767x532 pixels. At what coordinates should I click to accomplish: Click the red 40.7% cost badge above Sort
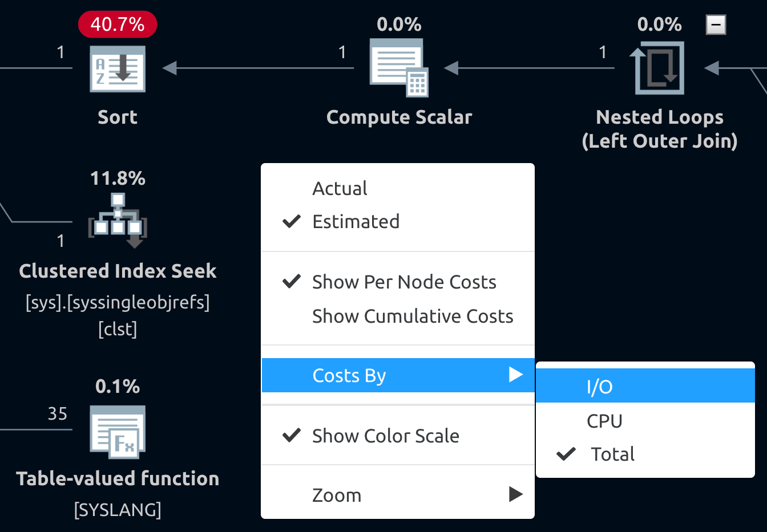click(x=118, y=25)
